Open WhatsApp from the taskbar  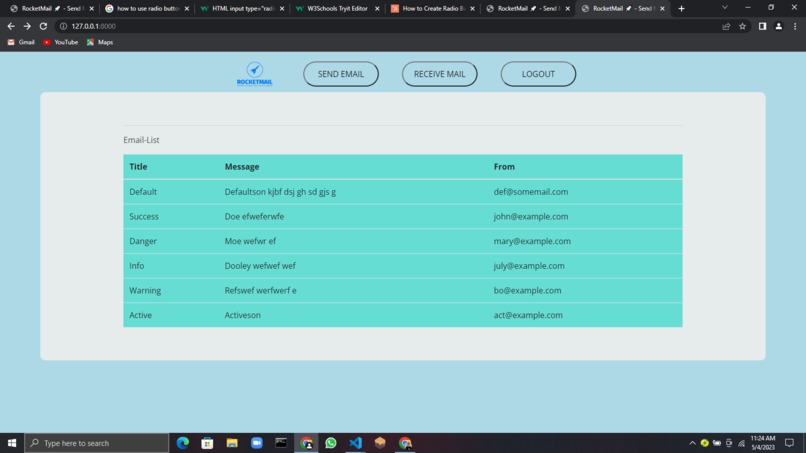[x=331, y=443]
